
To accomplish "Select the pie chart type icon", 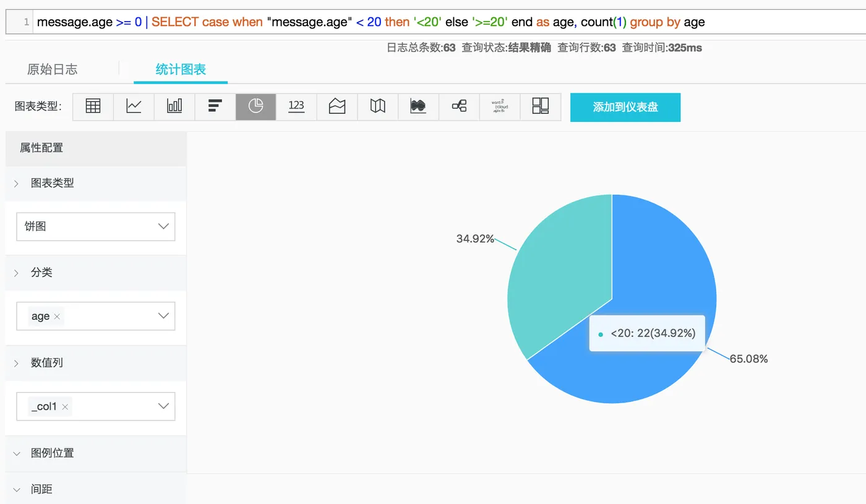I will (x=255, y=106).
